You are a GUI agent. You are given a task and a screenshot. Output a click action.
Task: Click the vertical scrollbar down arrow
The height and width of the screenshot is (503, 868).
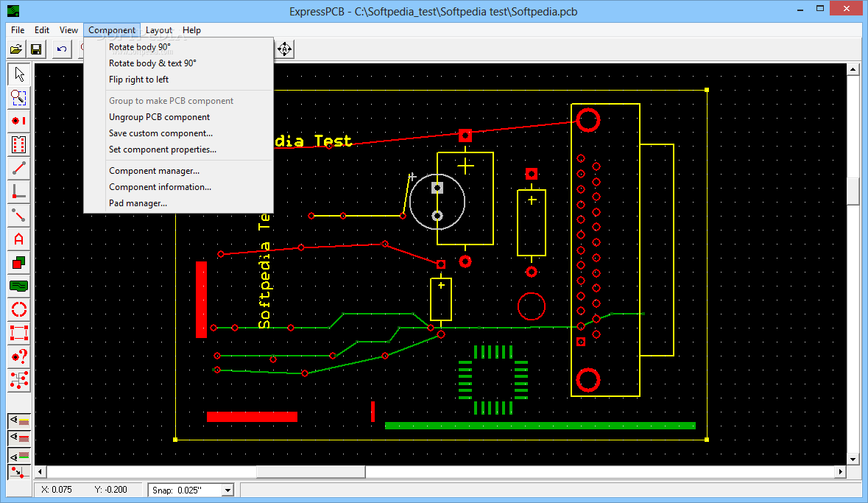click(853, 459)
